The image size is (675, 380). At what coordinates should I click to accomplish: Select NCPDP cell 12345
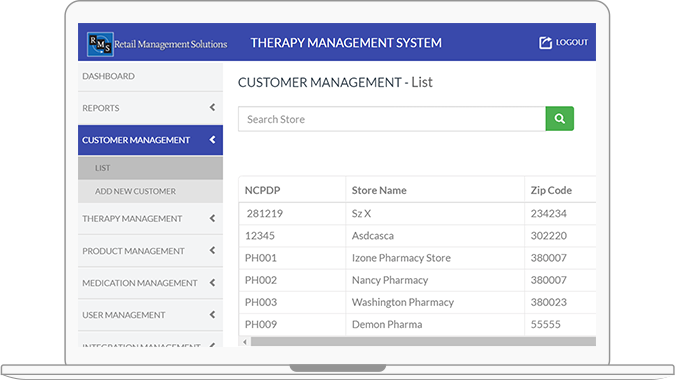(x=260, y=236)
